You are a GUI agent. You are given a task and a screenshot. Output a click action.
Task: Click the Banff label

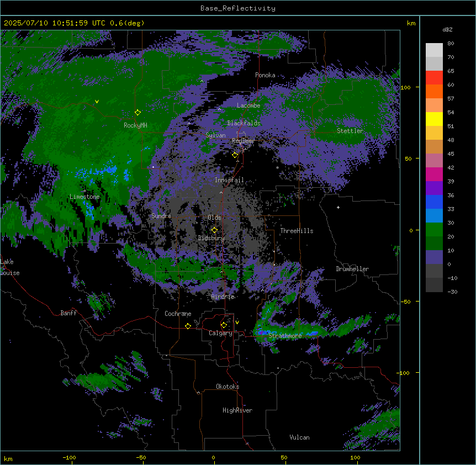[x=68, y=313]
